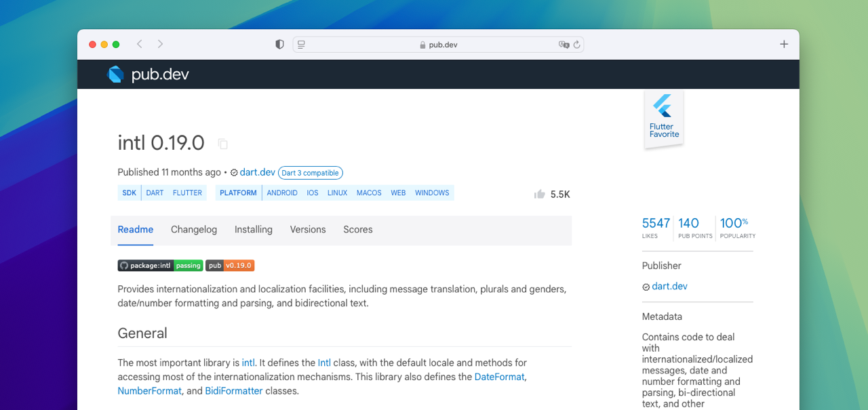Click the lock icon in the address bar
868x410 pixels.
click(422, 45)
